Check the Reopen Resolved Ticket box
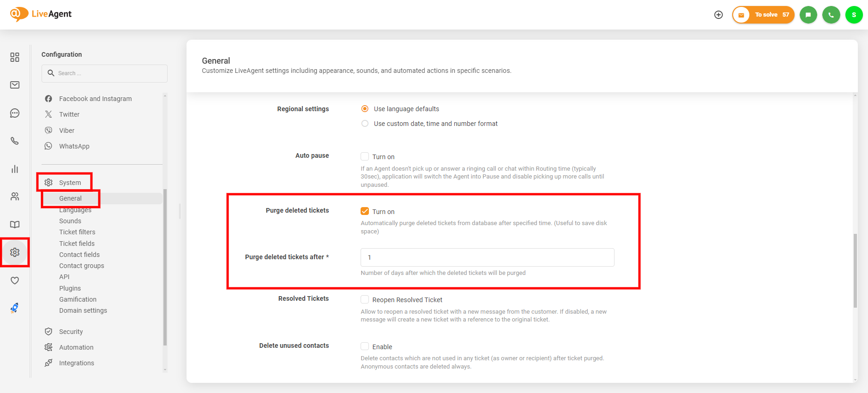868x393 pixels. pos(365,299)
